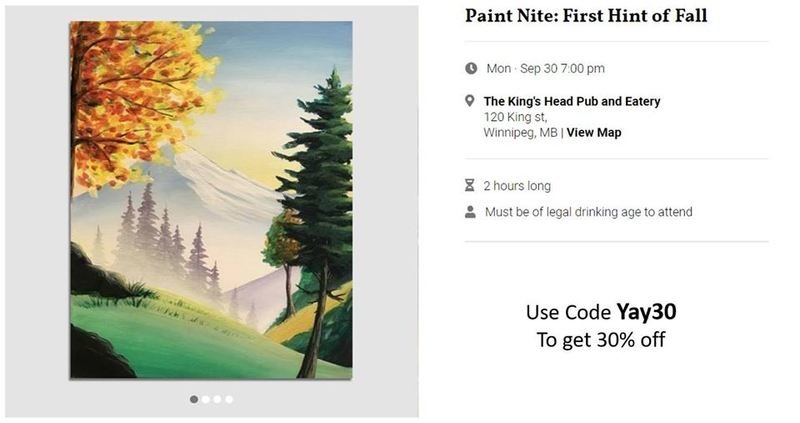Image resolution: width=800 pixels, height=423 pixels.
Task: Click the clock icon beside the event date
Action: tap(471, 69)
